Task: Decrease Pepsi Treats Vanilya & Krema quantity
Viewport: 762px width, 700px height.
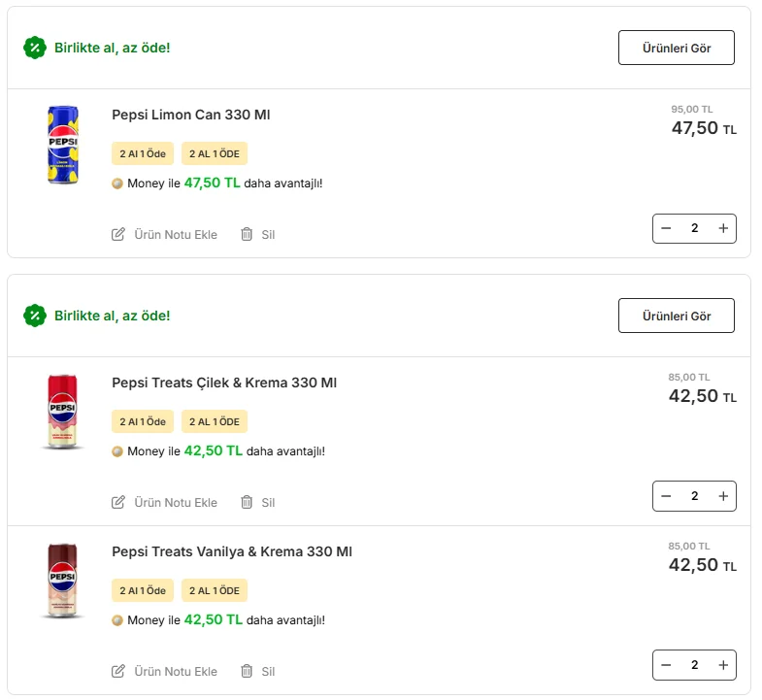Action: [x=666, y=665]
